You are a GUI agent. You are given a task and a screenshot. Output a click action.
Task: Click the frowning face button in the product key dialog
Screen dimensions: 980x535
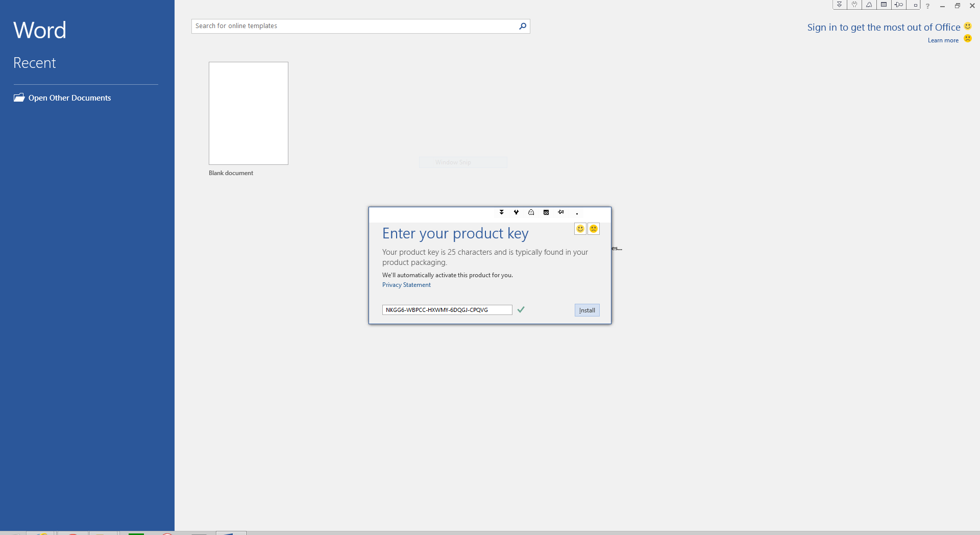594,229
